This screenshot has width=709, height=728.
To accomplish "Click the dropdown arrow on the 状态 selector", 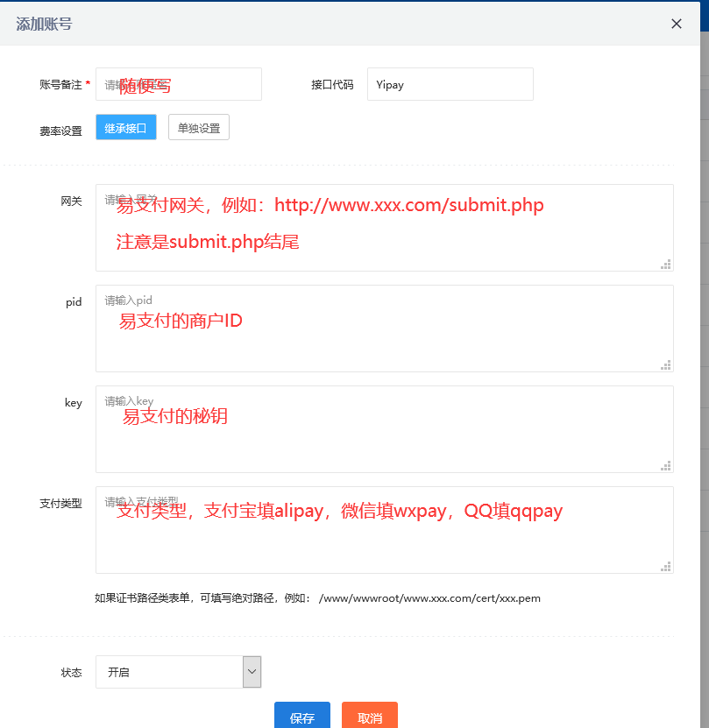I will click(252, 672).
